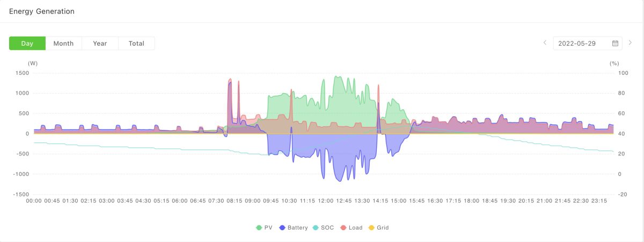Advance to next day using right chevron
The image size is (644, 242).
[x=630, y=43]
